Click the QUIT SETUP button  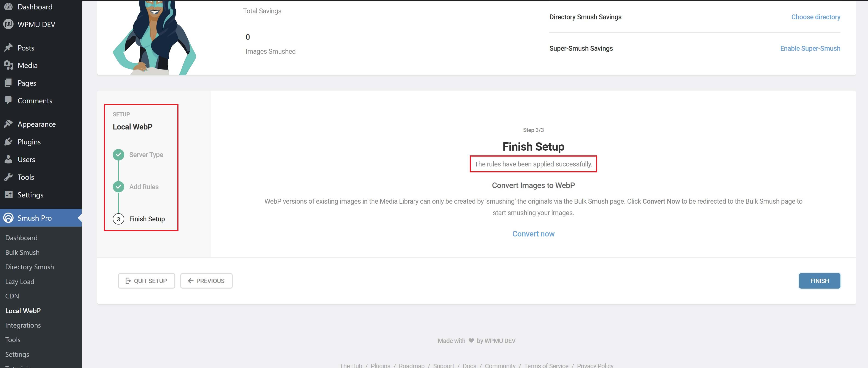(x=147, y=281)
